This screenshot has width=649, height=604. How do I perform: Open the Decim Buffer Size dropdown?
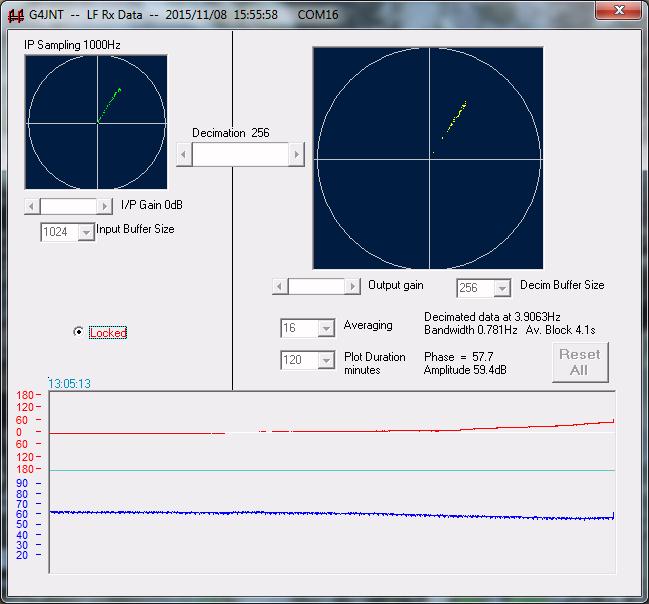[x=502, y=288]
